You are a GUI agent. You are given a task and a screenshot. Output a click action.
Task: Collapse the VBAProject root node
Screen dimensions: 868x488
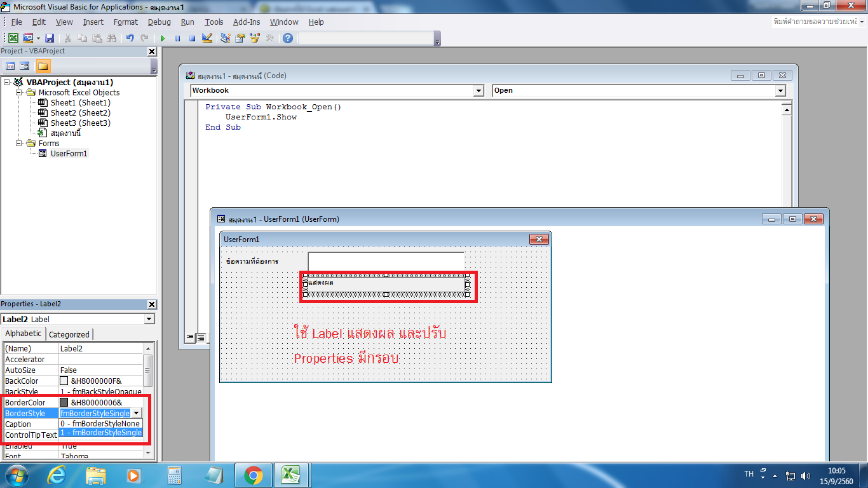tap(6, 83)
